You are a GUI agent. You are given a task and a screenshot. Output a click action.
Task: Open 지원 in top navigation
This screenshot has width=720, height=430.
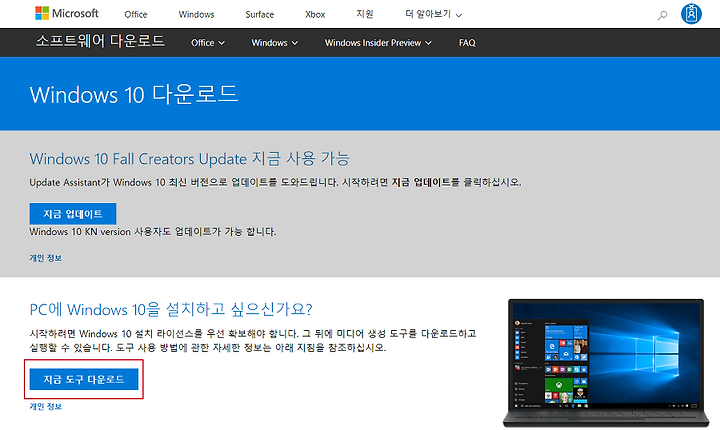(365, 14)
